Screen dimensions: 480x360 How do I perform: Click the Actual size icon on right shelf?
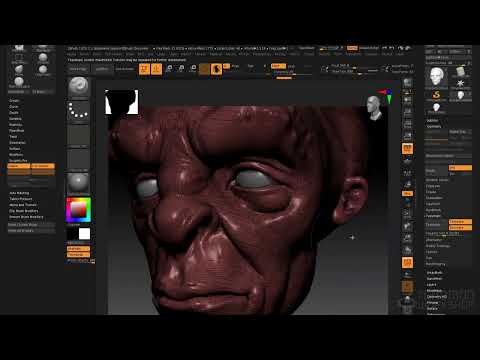pyautogui.click(x=407, y=124)
